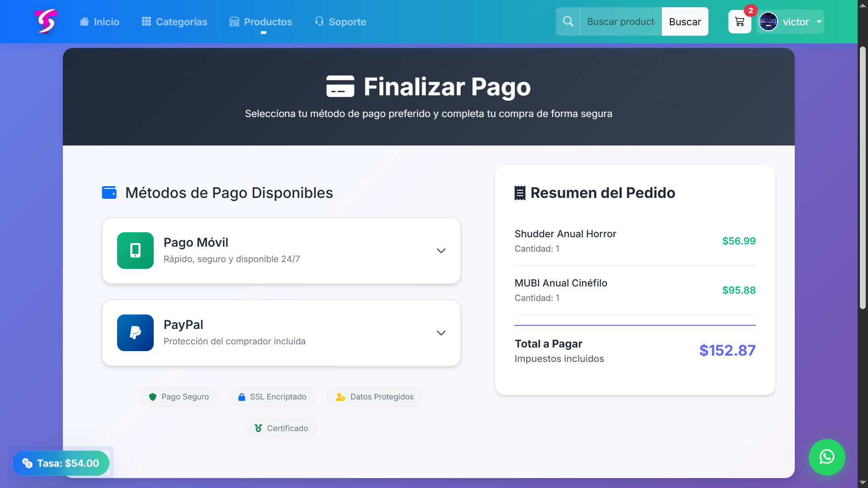Click the coins icon in Tasa pill
Viewport: 868px width, 488px height.
(x=28, y=463)
